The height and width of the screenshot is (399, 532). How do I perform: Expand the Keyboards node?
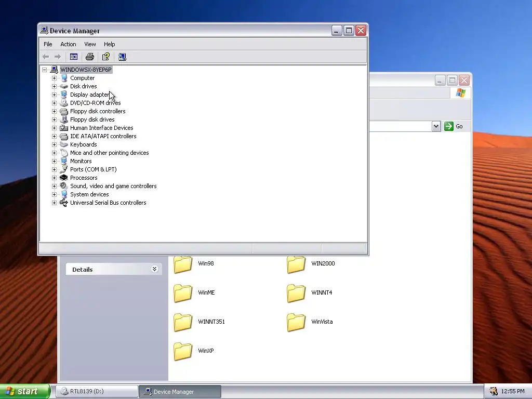click(54, 144)
